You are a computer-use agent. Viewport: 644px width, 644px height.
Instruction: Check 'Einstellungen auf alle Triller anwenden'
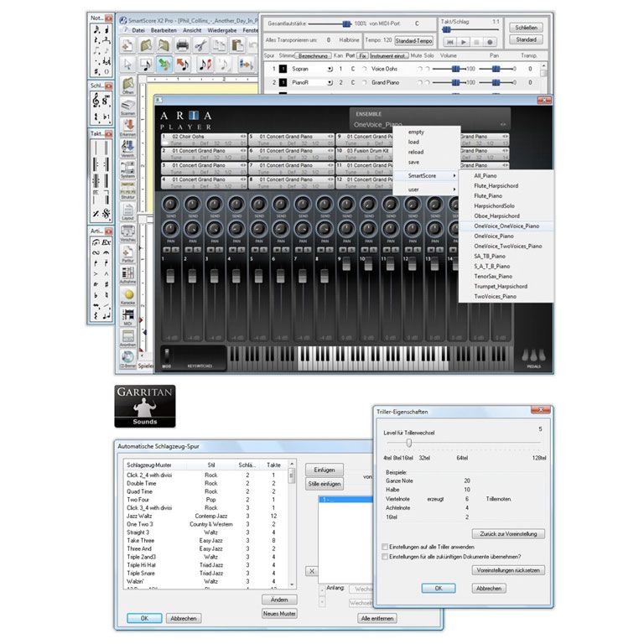click(x=385, y=547)
